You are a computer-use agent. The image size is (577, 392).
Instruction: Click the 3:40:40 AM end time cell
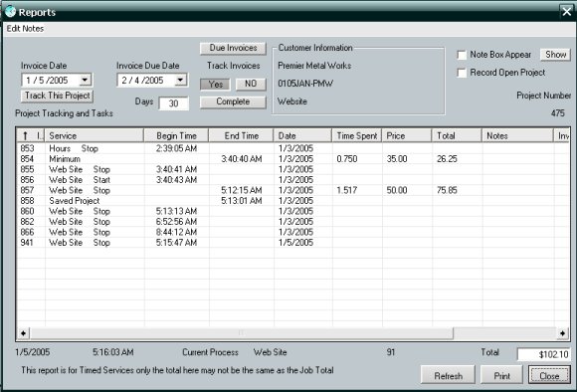242,159
